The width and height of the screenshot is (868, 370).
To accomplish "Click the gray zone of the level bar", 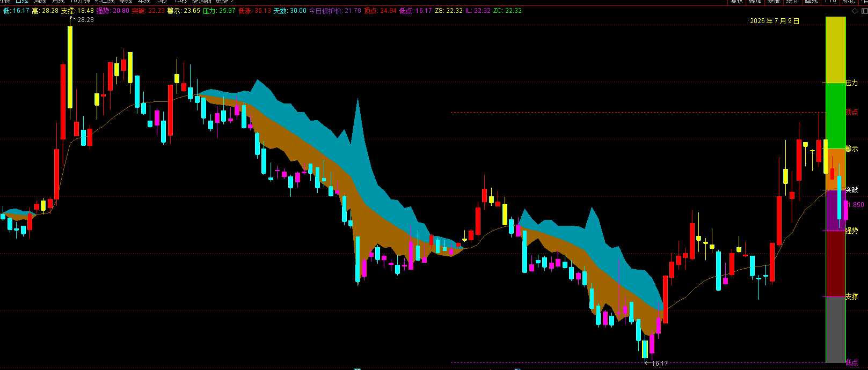I will [835, 329].
